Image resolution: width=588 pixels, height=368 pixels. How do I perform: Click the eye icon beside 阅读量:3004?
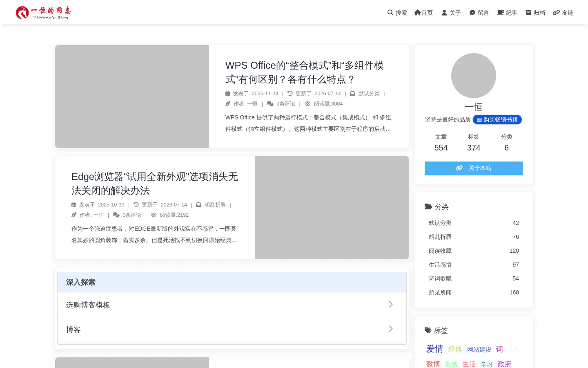[307, 104]
